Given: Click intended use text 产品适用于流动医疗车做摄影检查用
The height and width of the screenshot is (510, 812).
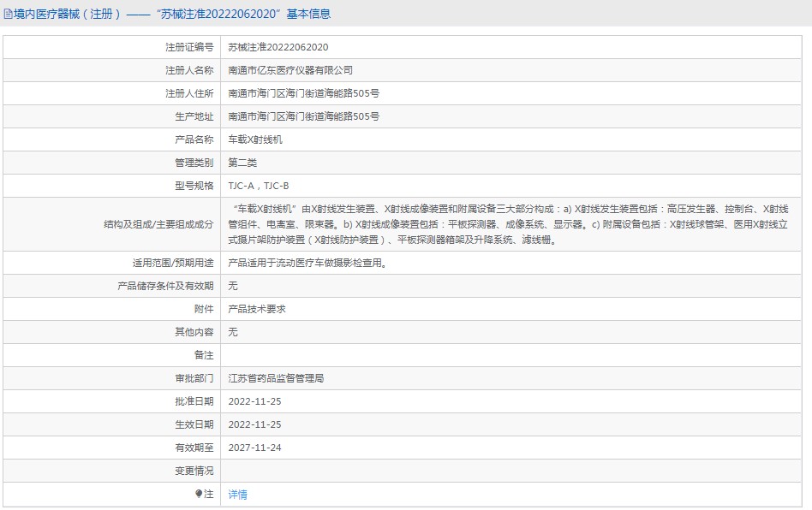Looking at the screenshot, I should 307,264.
